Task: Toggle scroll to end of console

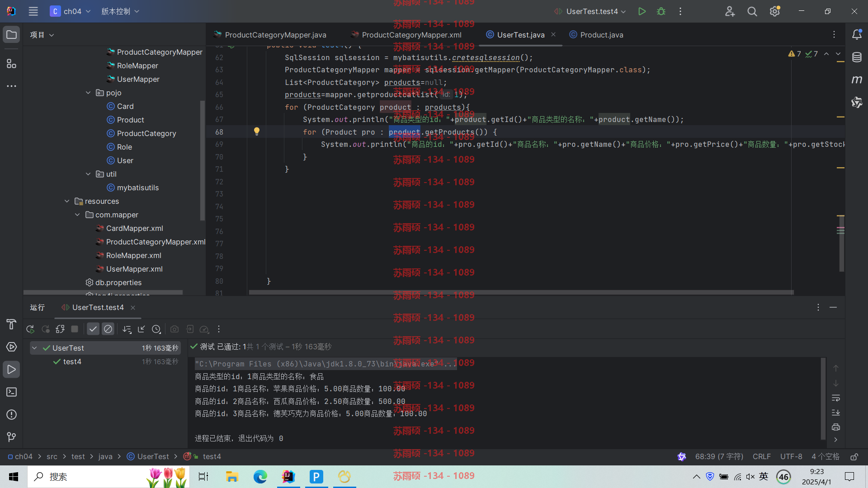Action: pos(836,413)
